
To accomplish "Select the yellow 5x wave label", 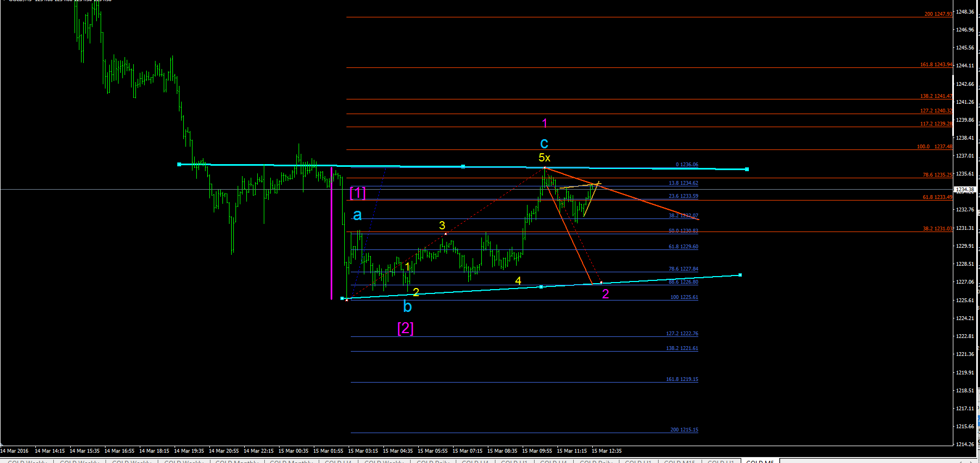I will (544, 158).
